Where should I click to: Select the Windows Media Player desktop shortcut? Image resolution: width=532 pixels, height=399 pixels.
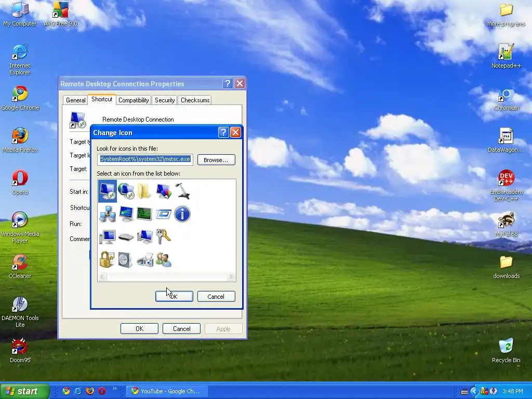tap(20, 228)
